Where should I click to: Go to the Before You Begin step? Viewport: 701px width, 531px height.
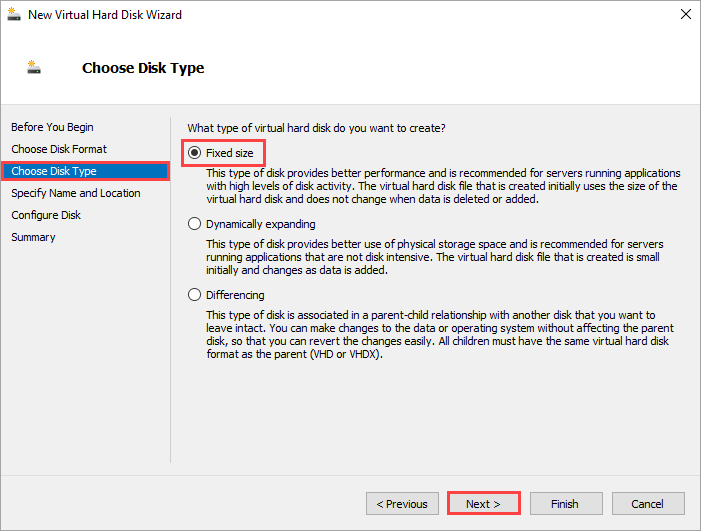coord(52,127)
